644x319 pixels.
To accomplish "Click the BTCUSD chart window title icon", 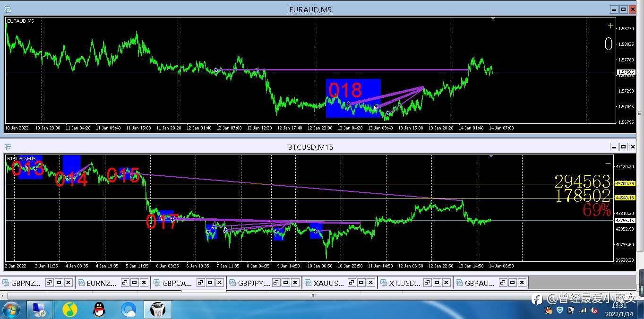I will point(8,147).
